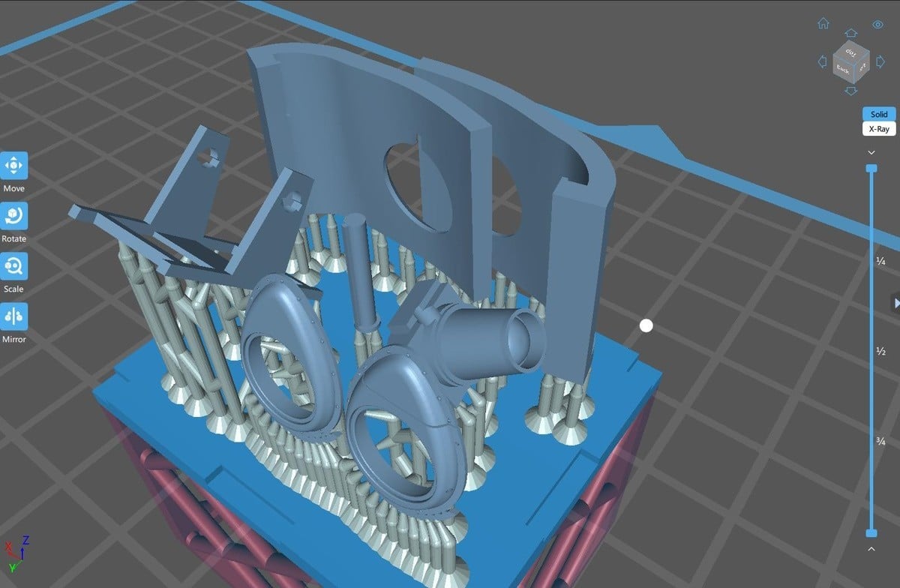Screen dimensions: 900x588
Task: Select the Mirror tool
Action: pos(14,316)
